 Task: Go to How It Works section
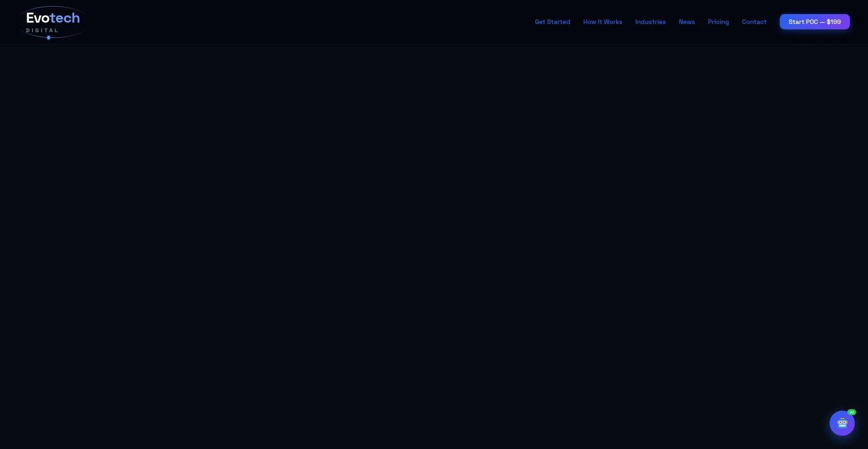click(x=603, y=22)
